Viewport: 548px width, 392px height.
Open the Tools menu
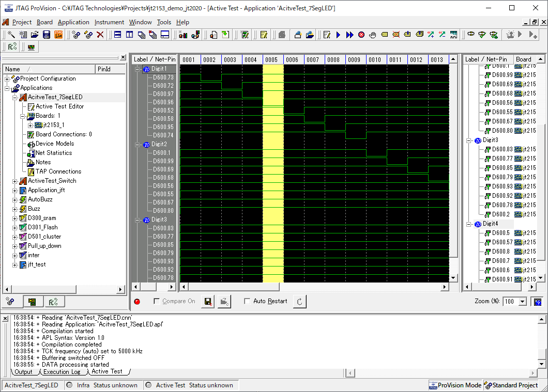click(x=164, y=22)
